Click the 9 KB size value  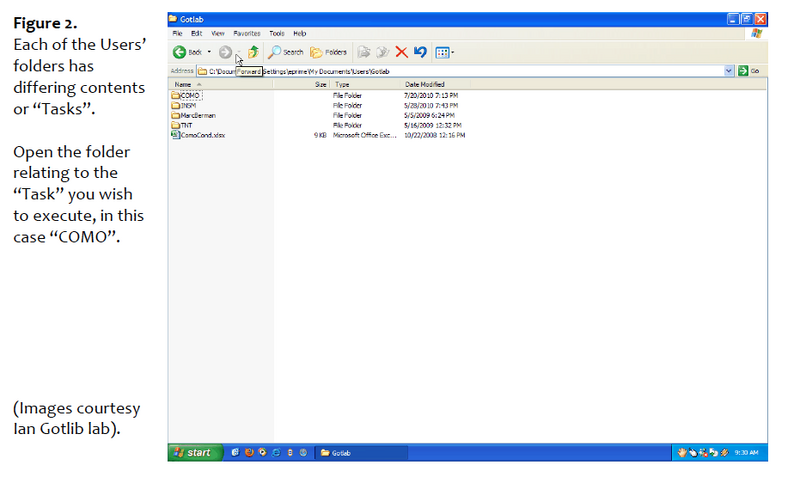pos(320,135)
